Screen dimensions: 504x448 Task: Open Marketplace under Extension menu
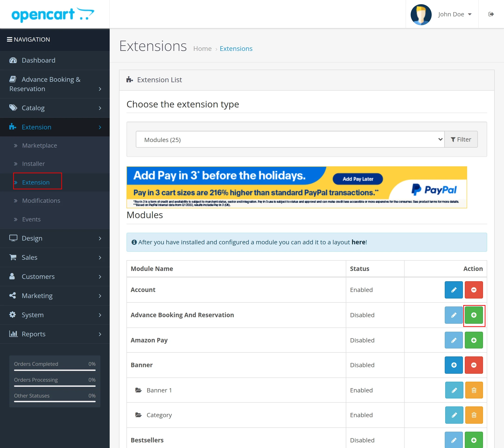click(x=39, y=145)
